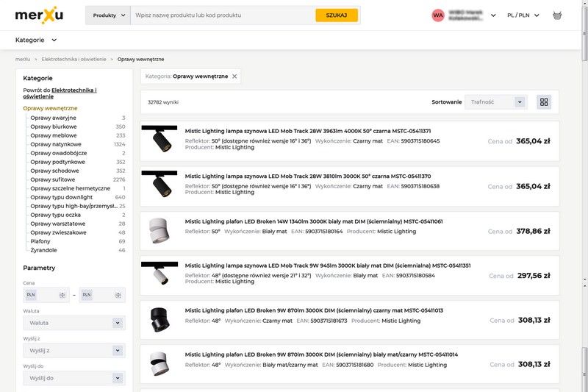Click the maximum price stepper icon
The image size is (588, 392).
pos(118,295)
